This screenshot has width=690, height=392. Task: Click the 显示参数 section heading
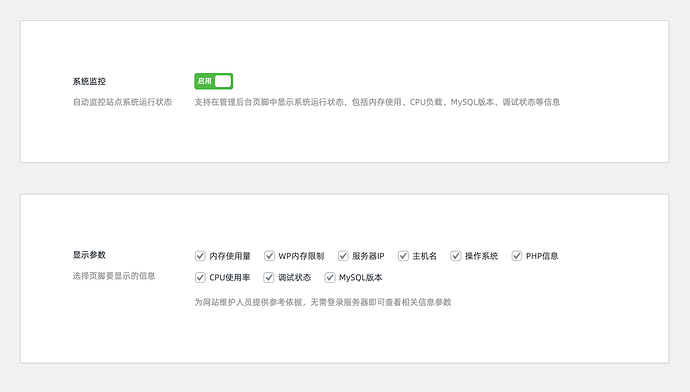point(89,255)
